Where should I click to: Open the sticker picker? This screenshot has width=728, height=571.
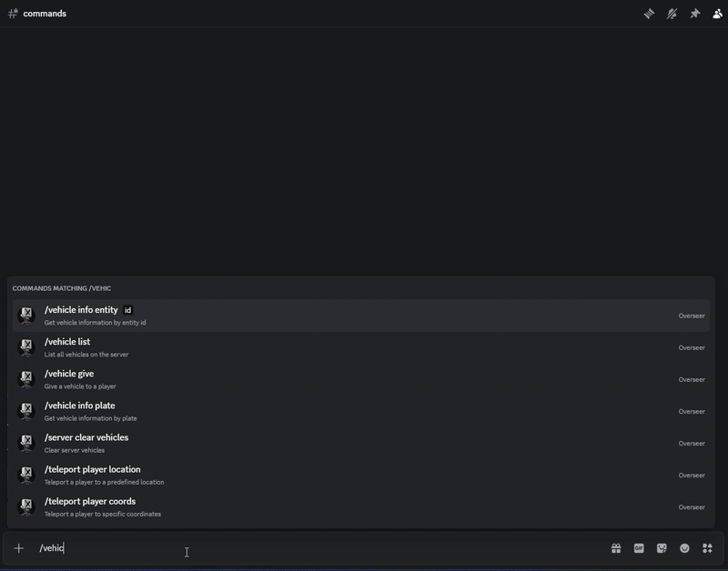pos(662,548)
